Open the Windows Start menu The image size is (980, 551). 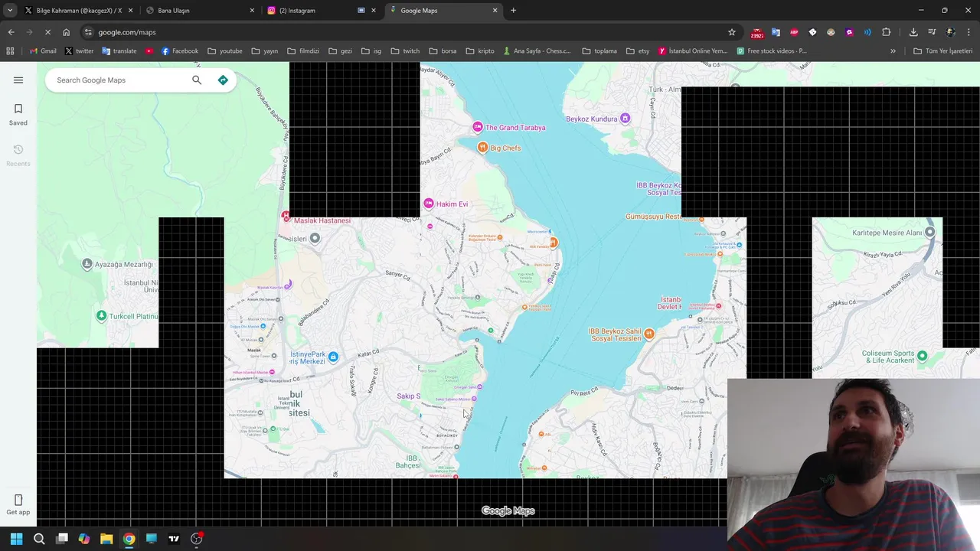[x=16, y=539]
